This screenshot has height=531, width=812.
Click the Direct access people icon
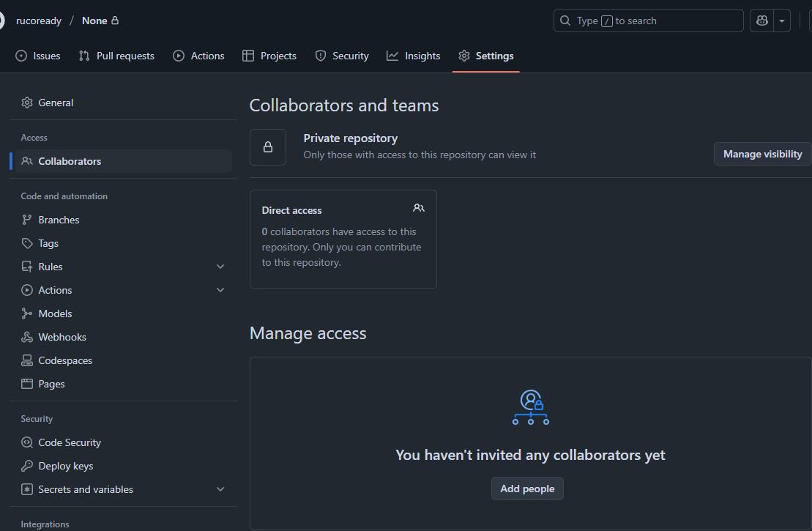point(418,208)
